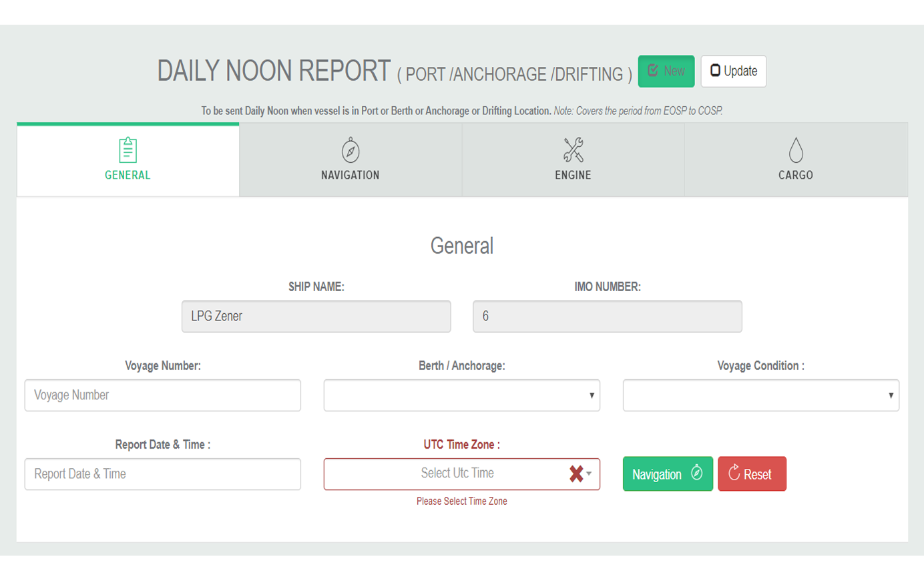Click the Ship Name field showing LPG Zener
Viewport: 924px width, 581px height.
click(x=316, y=317)
